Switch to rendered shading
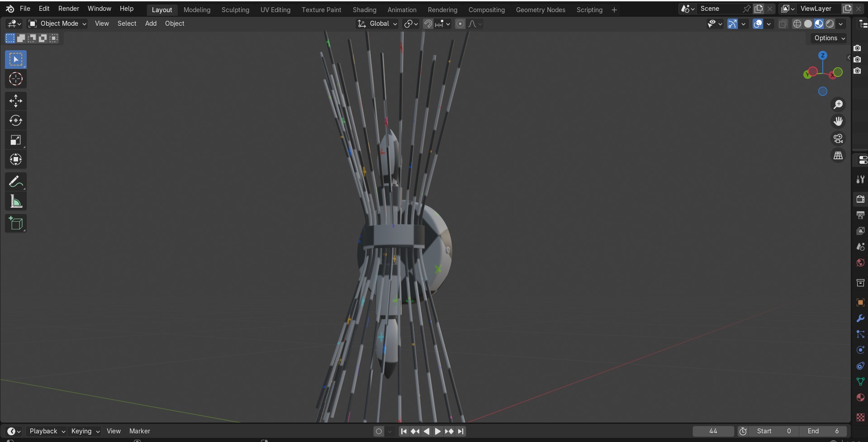 click(x=830, y=24)
